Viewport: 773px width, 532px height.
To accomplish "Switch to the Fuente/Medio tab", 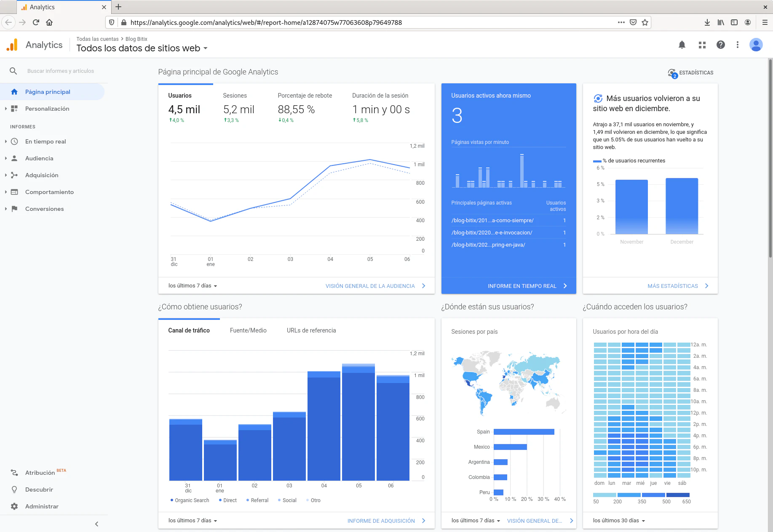I will 248,330.
